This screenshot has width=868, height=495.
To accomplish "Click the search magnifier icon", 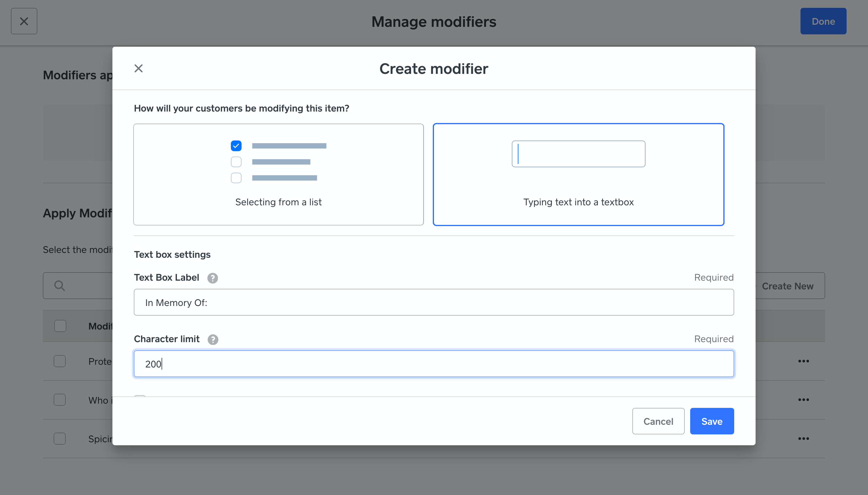I will 59,285.
